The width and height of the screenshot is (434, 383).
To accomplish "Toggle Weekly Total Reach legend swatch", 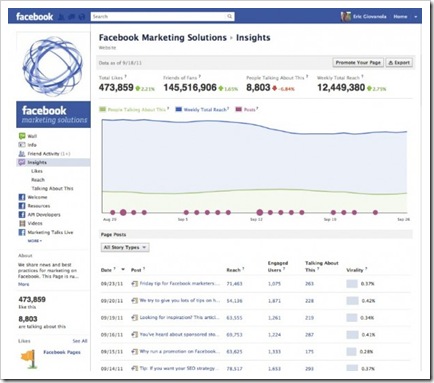I will pos(179,109).
